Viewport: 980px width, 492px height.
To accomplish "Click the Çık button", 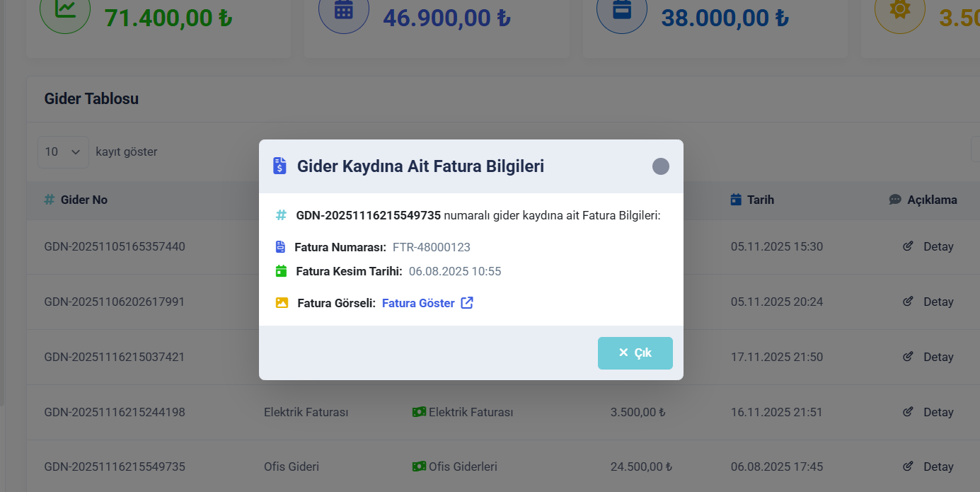I will coord(635,353).
